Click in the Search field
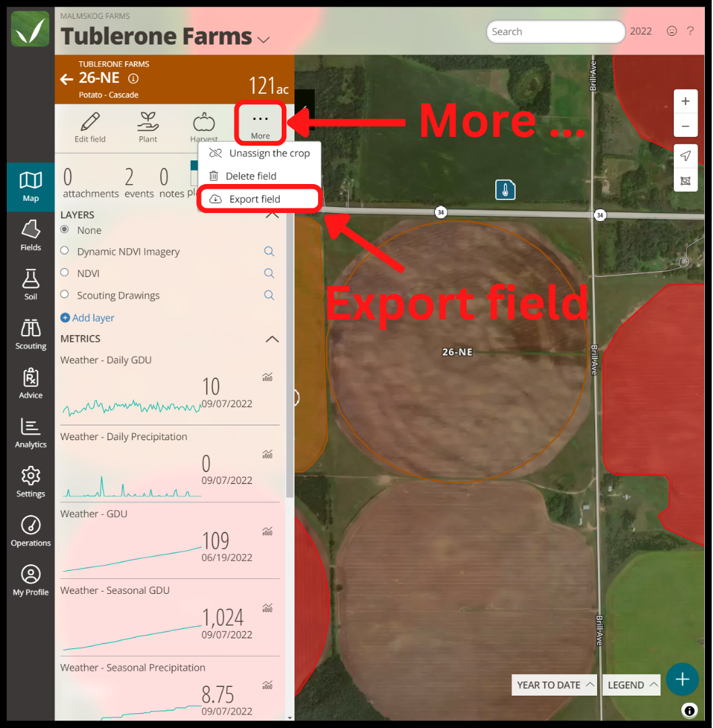This screenshot has width=713, height=728. [x=555, y=32]
